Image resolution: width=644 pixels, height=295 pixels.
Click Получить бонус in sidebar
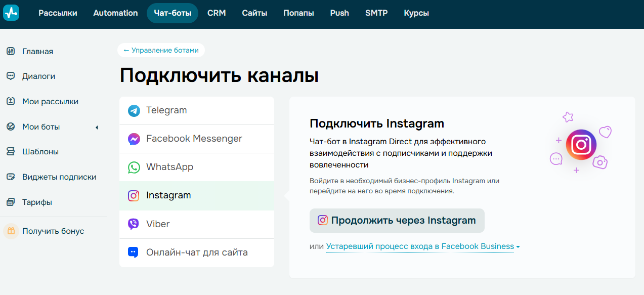click(53, 231)
